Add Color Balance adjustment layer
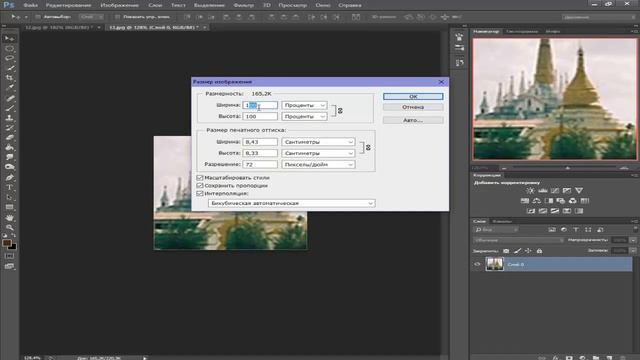Screen dimensions: 640x360 pyautogui.click(x=537, y=201)
